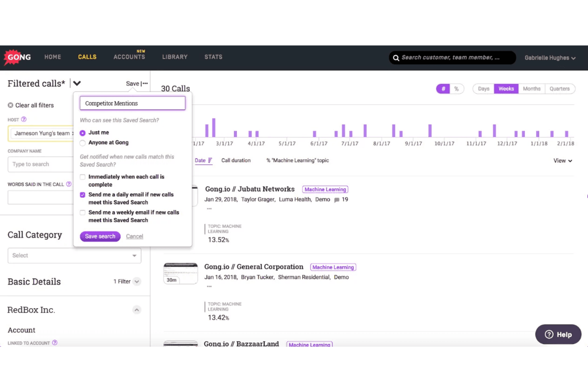Click comments icon on Jubatu Networks call
This screenshot has width=588, height=392.
pyautogui.click(x=337, y=200)
